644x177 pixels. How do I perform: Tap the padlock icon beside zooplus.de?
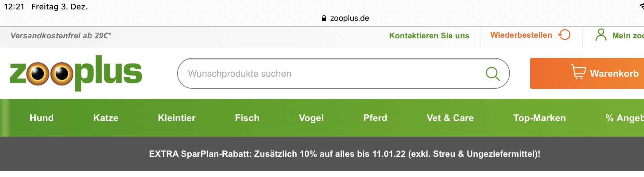coord(324,18)
